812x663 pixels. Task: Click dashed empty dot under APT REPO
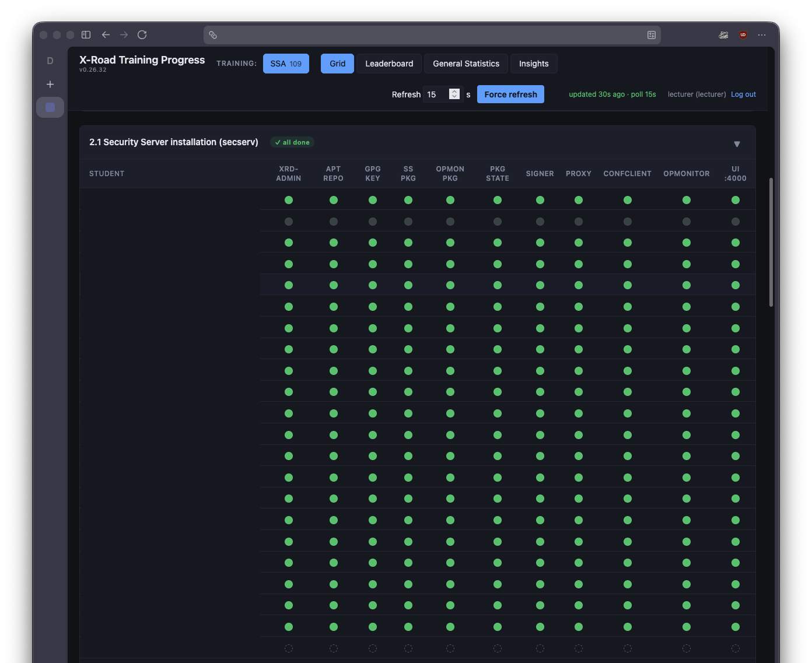(334, 648)
